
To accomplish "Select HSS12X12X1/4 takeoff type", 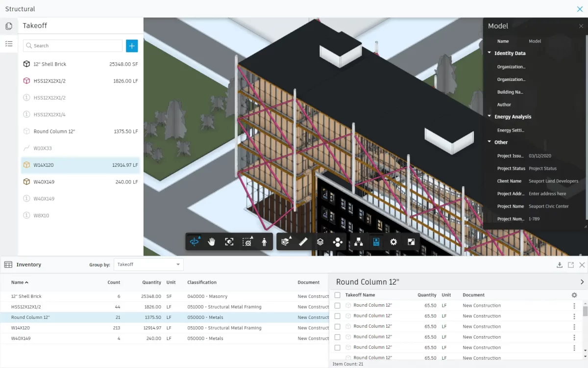I will [x=81, y=114].
